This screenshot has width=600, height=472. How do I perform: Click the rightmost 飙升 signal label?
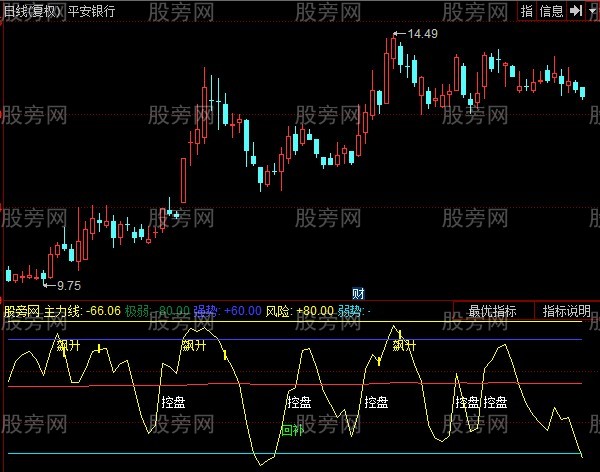(404, 346)
